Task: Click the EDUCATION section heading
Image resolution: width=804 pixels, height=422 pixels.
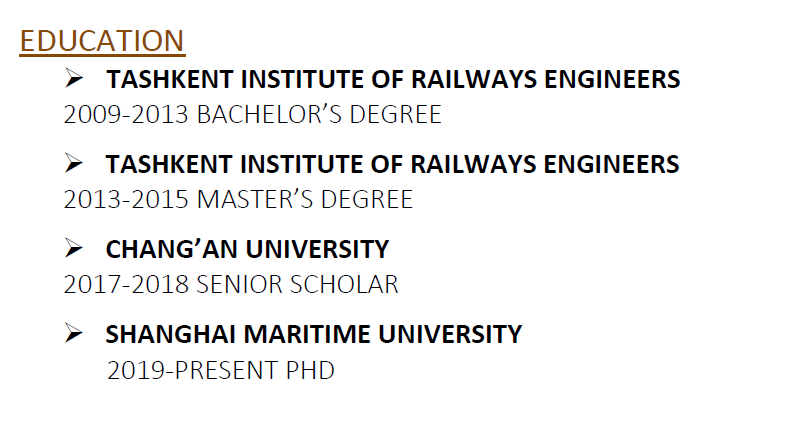Action: (102, 41)
